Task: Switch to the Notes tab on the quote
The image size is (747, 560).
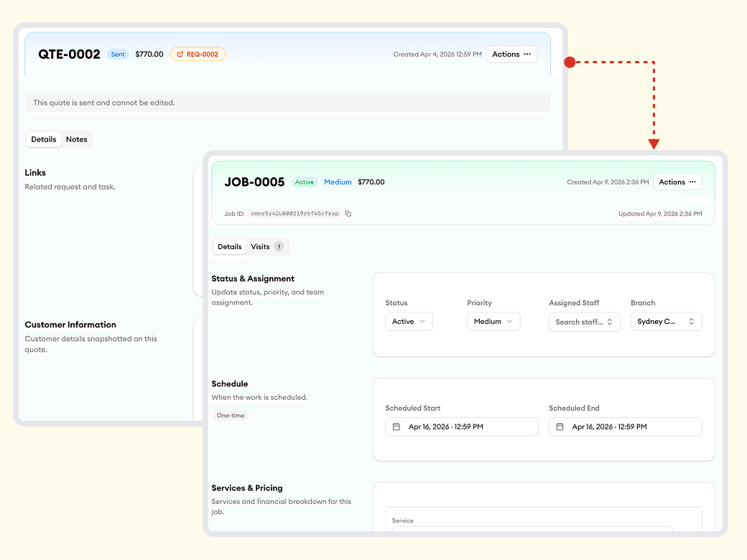Action: 77,139
